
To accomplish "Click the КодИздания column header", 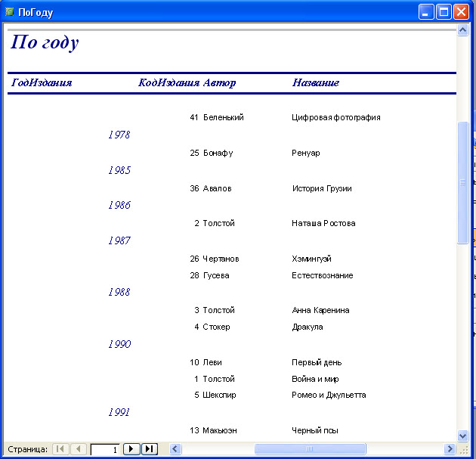I will 168,82.
